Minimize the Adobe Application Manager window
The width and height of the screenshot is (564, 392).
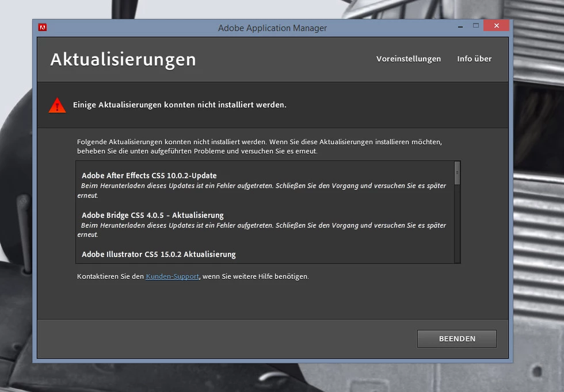point(460,26)
